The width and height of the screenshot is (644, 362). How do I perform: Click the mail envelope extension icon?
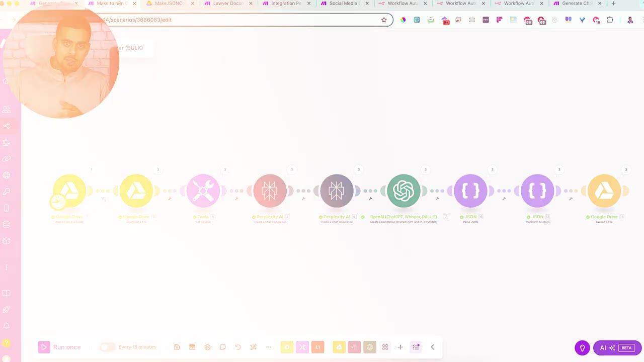pos(472,20)
